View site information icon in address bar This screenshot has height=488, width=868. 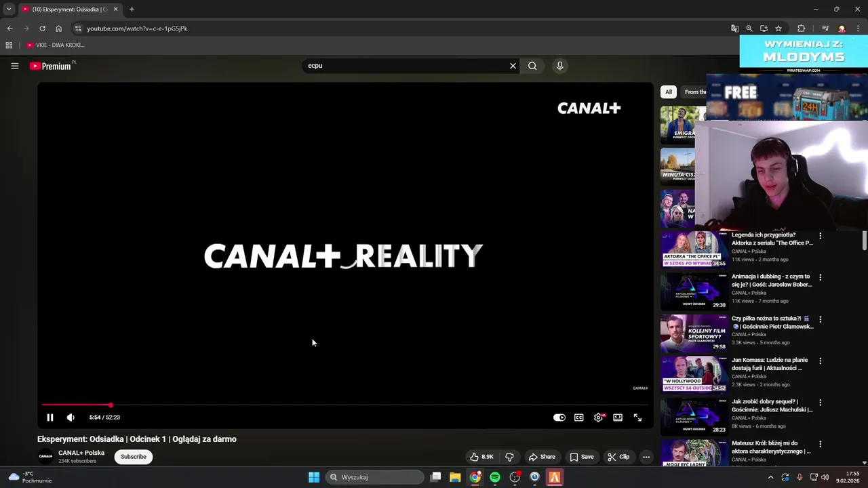pos(78,28)
